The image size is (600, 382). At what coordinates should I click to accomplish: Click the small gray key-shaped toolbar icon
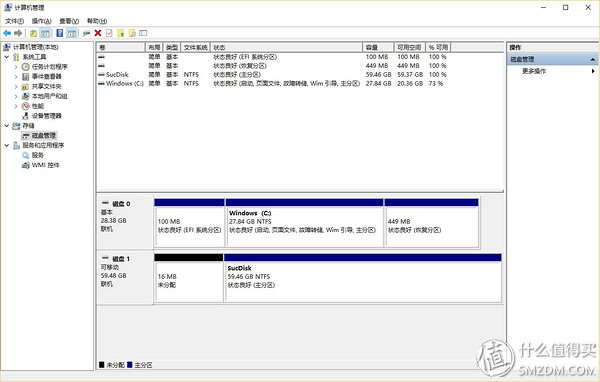(86, 34)
